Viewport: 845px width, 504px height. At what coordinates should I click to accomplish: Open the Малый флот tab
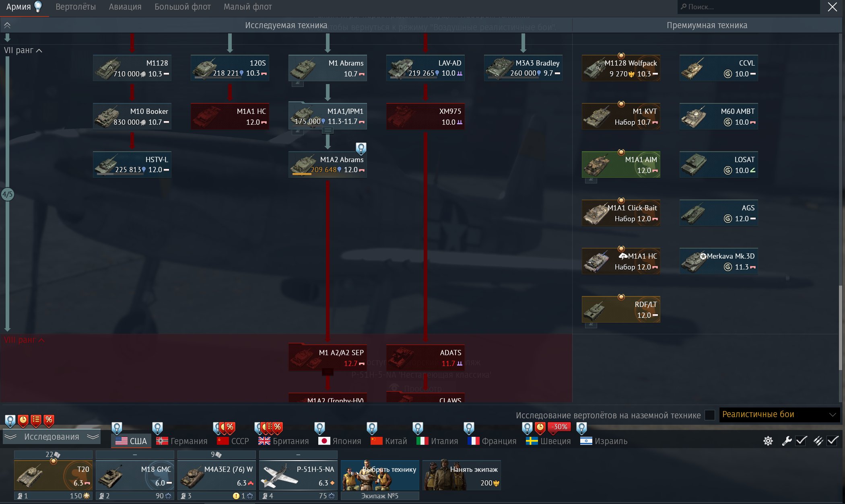248,7
